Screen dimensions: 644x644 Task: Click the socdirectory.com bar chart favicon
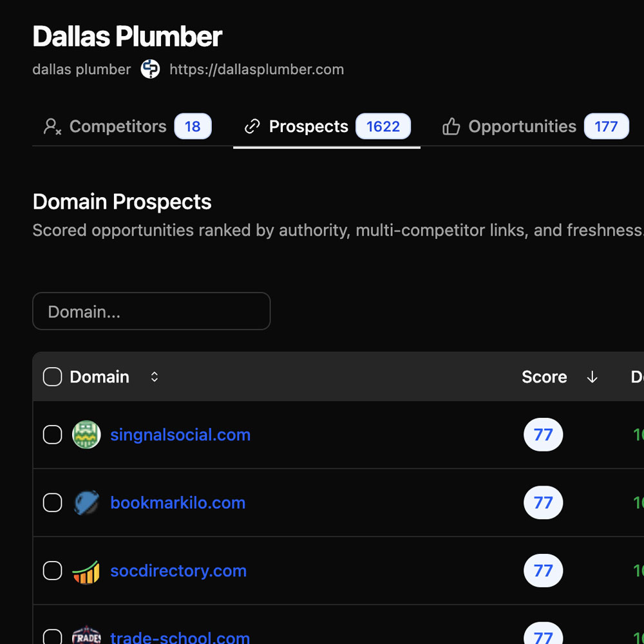(x=86, y=571)
